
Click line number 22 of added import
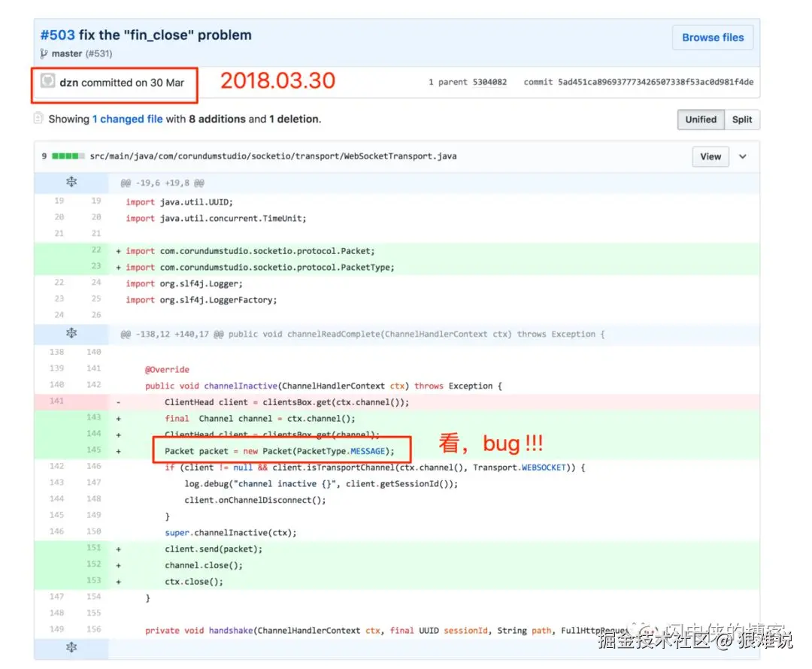[x=95, y=250]
